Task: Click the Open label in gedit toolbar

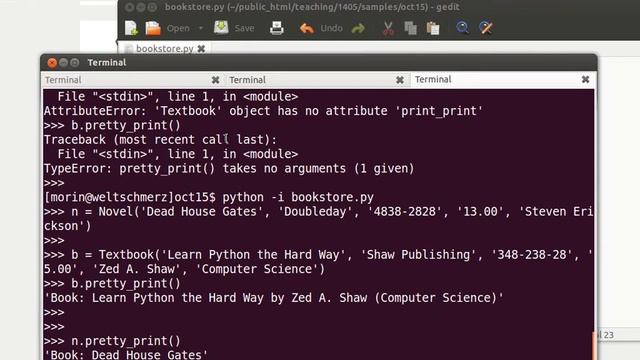Action: pyautogui.click(x=178, y=28)
